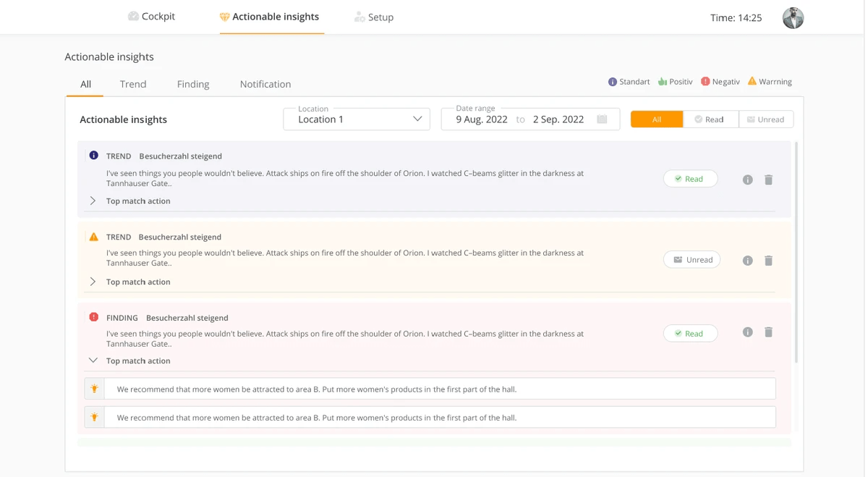Open the Notification sub-tab
Image resolution: width=868 pixels, height=477 pixels.
tap(265, 84)
